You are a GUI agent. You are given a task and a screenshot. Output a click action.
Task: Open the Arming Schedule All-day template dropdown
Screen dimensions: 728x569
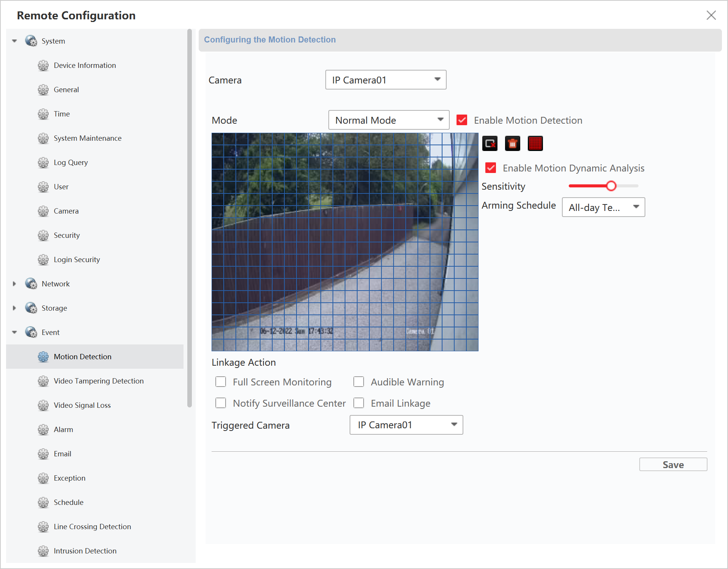pos(603,207)
